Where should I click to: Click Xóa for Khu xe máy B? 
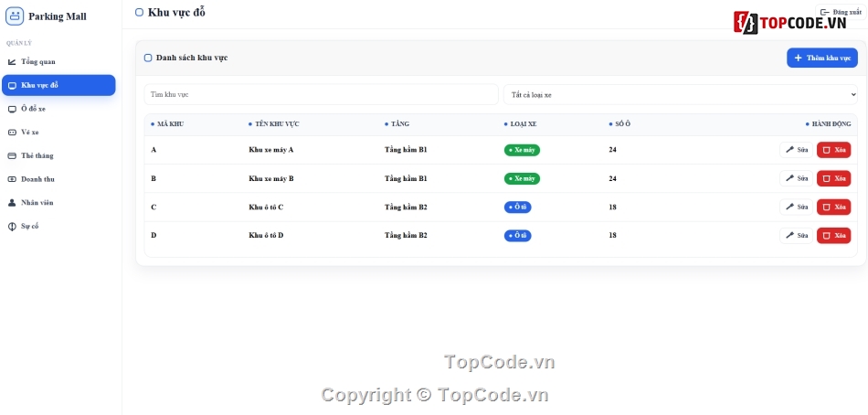[x=833, y=178]
